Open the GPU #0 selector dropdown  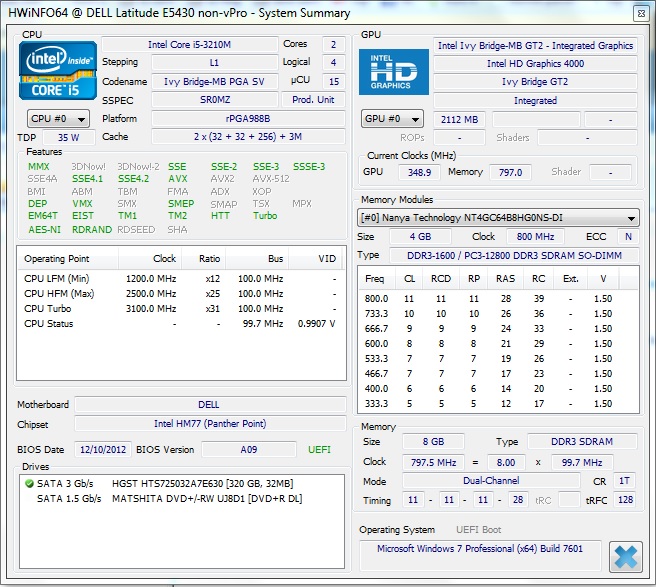coord(392,119)
